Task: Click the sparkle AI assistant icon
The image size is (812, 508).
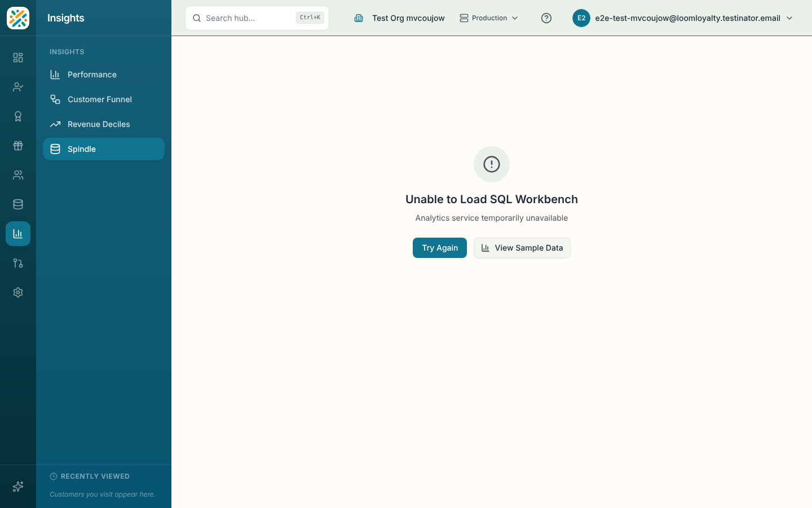Action: click(18, 487)
